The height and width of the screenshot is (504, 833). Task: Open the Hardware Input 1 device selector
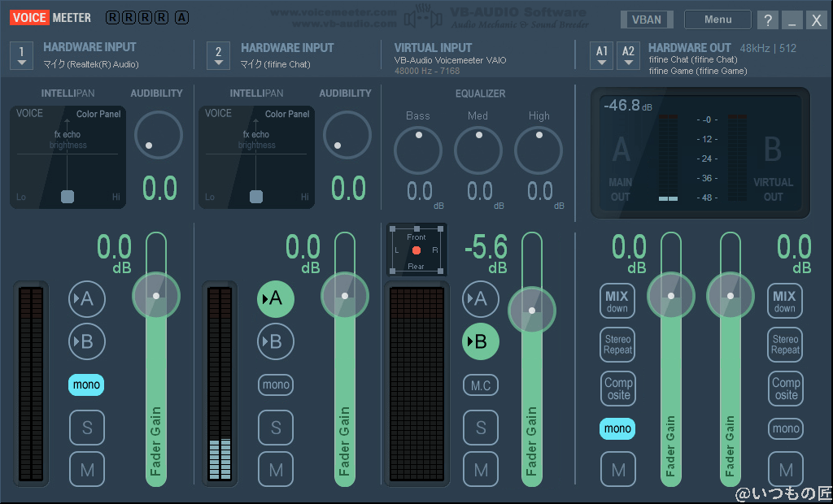[20, 55]
